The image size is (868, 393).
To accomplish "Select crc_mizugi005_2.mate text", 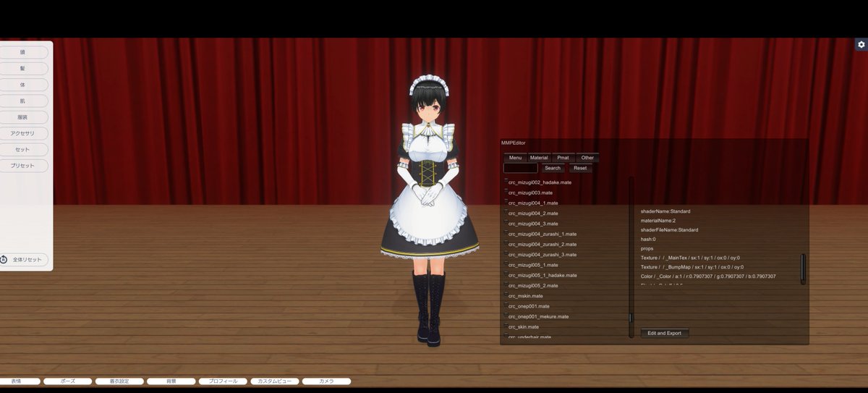I will (533, 286).
